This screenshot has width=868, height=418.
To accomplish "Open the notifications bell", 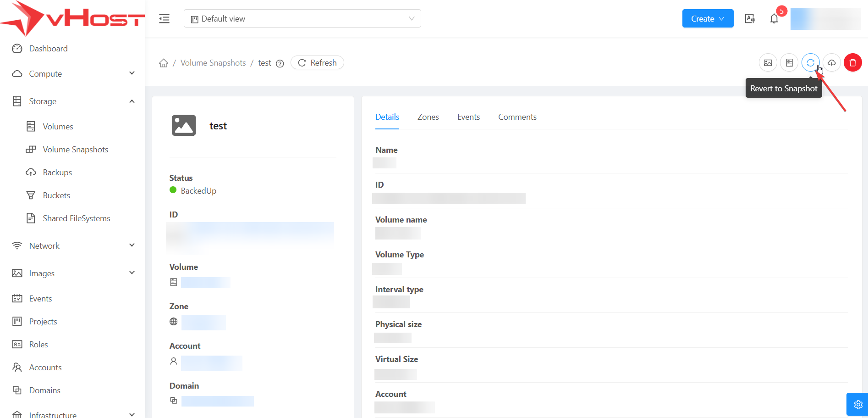I will (774, 19).
